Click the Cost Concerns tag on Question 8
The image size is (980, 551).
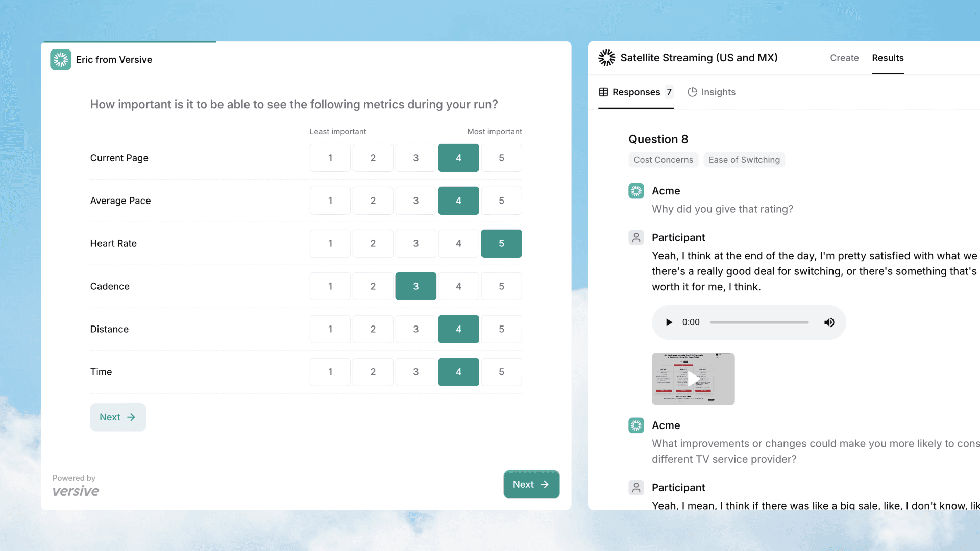point(663,160)
